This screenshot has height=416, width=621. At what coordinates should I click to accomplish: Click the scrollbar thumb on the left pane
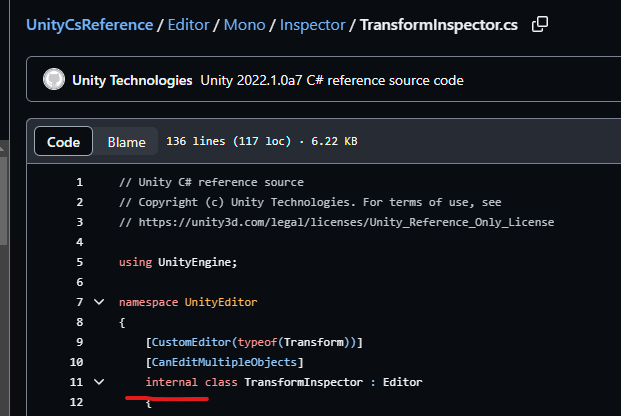pyautogui.click(x=4, y=201)
